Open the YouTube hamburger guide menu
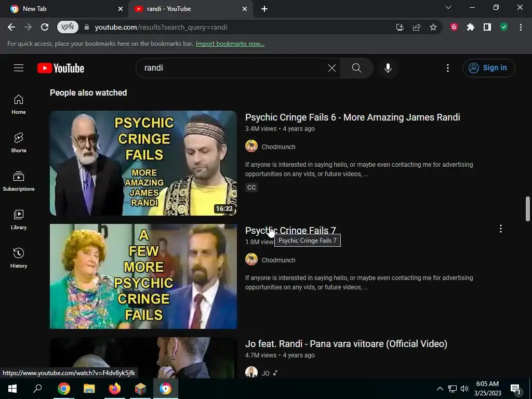 [x=19, y=68]
